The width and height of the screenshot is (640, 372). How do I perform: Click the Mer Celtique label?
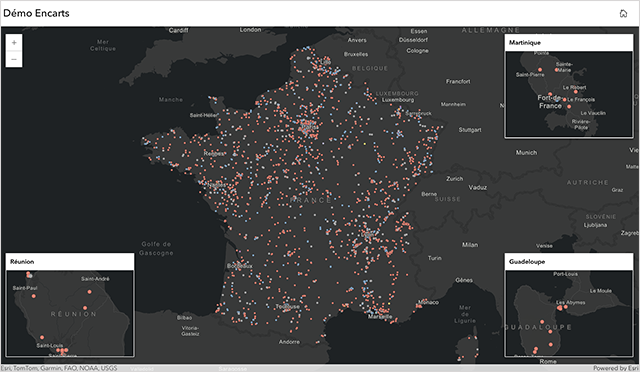click(x=103, y=45)
